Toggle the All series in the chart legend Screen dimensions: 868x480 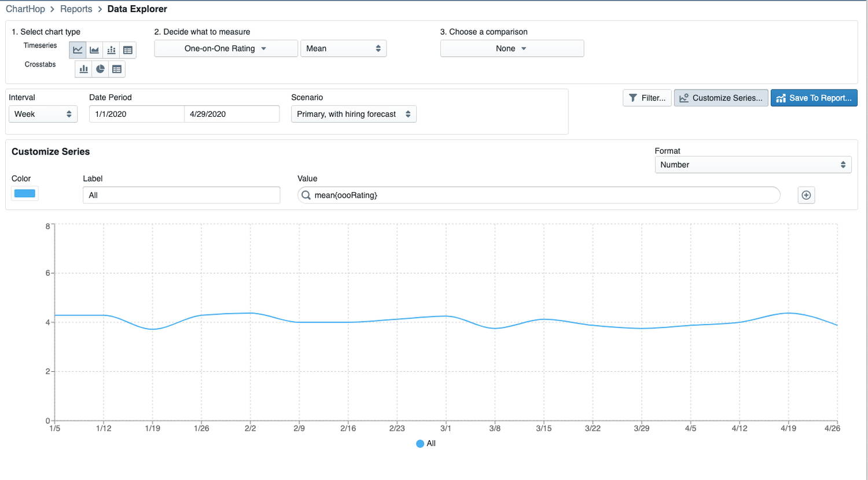425,444
